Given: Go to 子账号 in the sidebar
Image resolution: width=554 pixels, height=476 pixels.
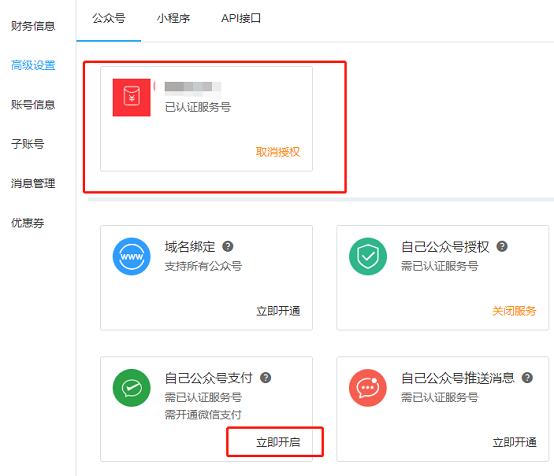Looking at the screenshot, I should point(28,144).
